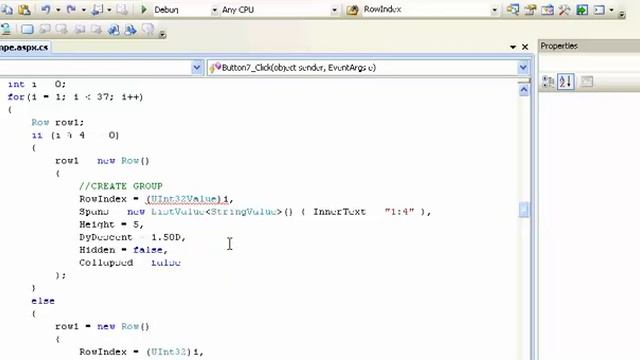Click the code editor vertical scroll thumb

coord(524,210)
